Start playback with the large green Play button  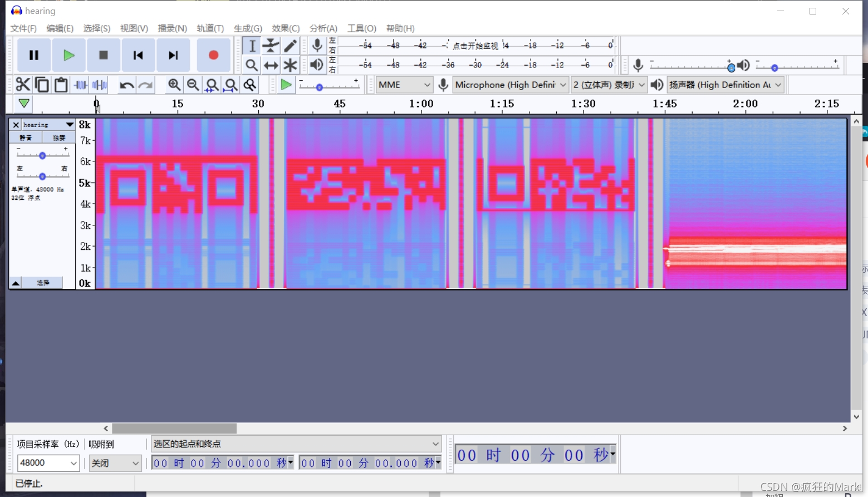click(x=68, y=55)
